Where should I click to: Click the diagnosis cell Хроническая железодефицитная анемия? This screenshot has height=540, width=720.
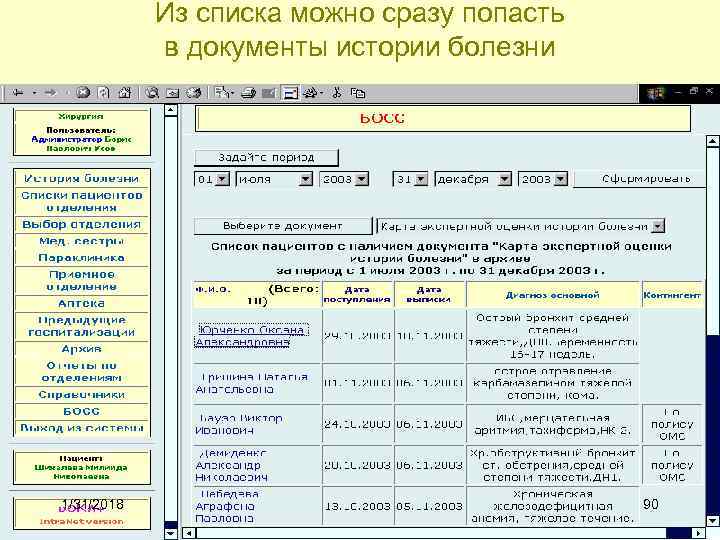point(552,506)
